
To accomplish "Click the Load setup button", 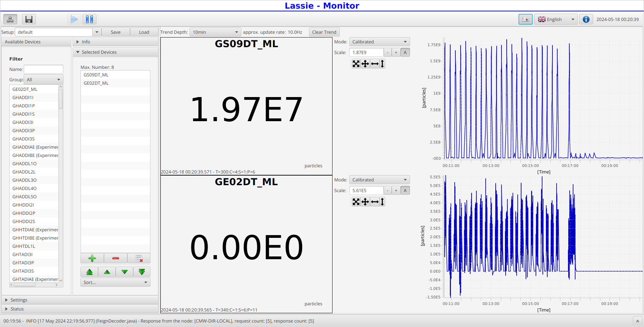I will pyautogui.click(x=144, y=32).
